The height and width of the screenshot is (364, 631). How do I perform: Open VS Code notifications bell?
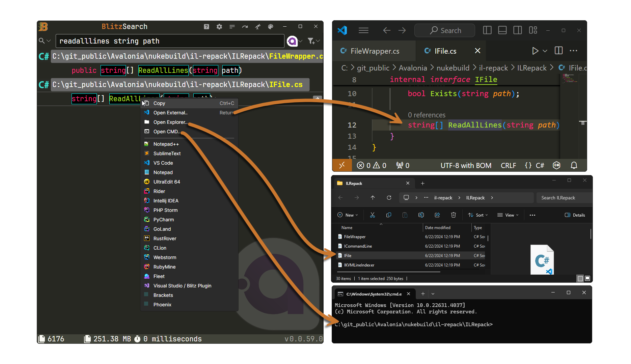[x=574, y=165]
